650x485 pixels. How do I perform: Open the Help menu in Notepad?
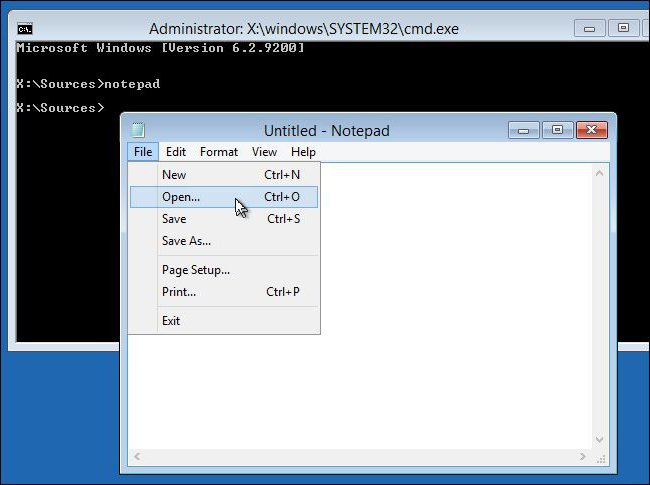pos(303,152)
